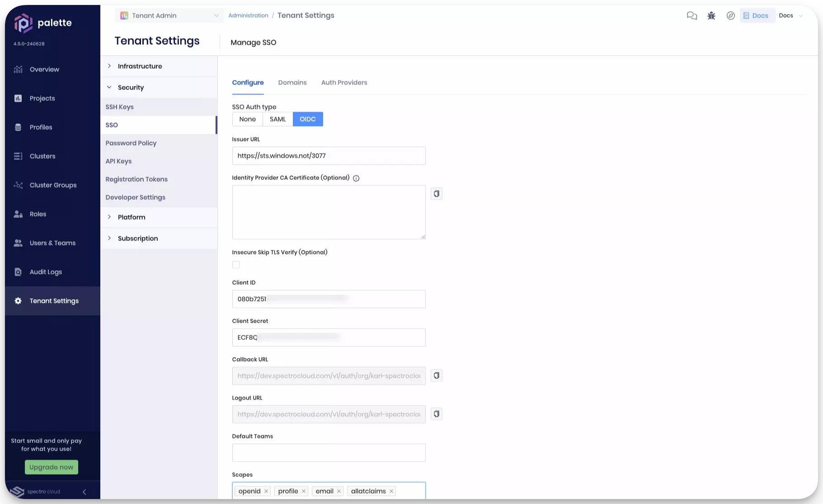Copy the Logout URL with clipboard icon
Screen dimensions: 823x504
[436, 414]
